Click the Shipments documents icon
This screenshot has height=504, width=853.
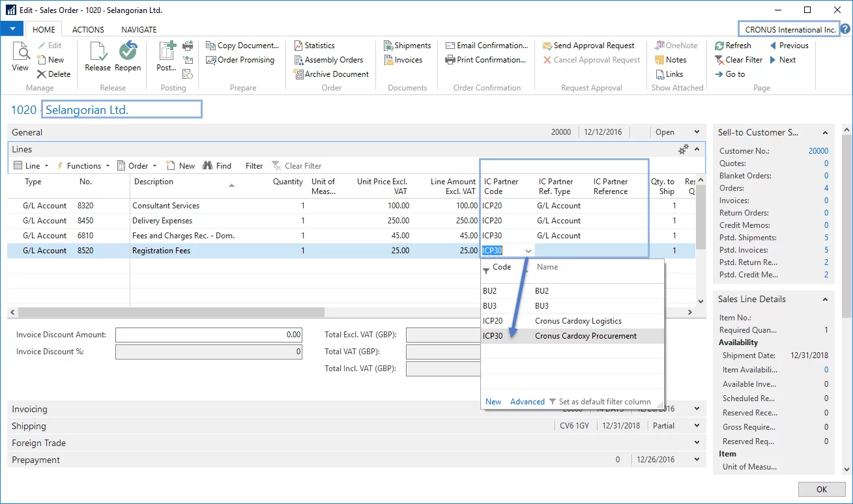pyautogui.click(x=388, y=46)
